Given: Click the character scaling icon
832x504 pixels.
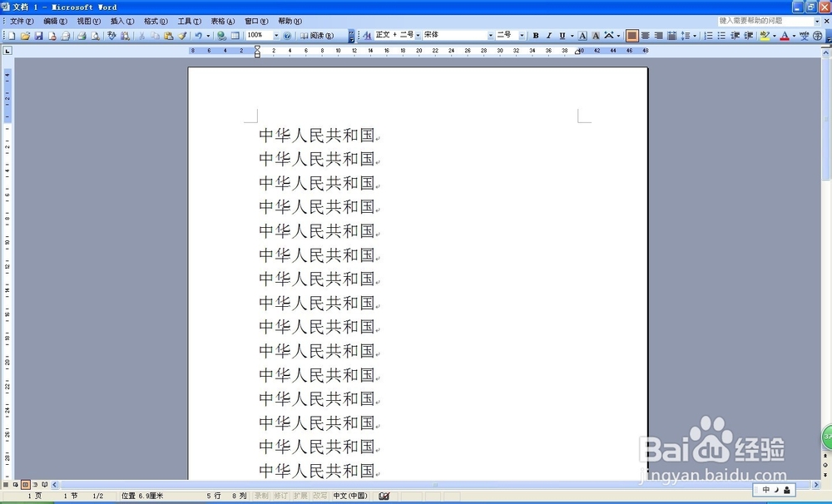Looking at the screenshot, I should coord(609,36).
